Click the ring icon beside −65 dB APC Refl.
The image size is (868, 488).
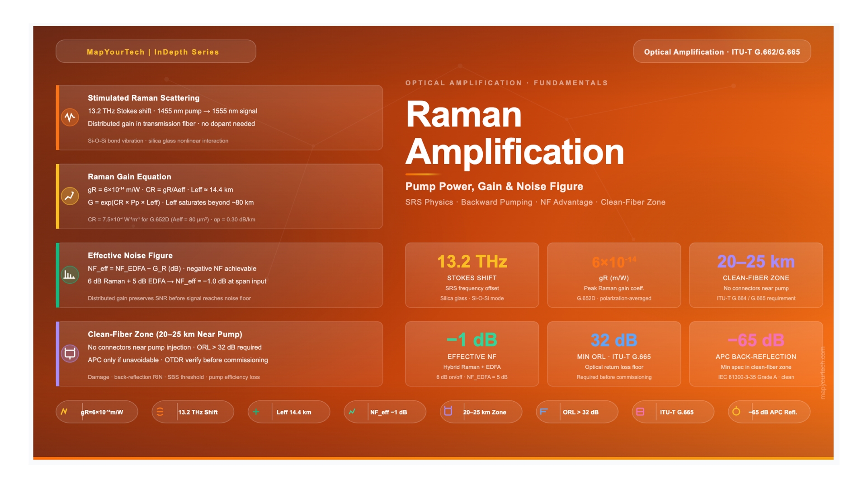[x=736, y=411]
